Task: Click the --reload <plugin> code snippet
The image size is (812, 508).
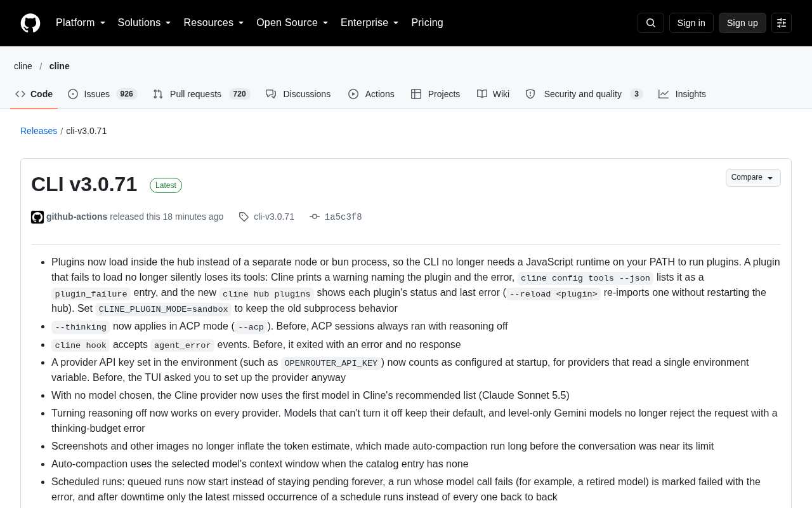Action: (553, 293)
